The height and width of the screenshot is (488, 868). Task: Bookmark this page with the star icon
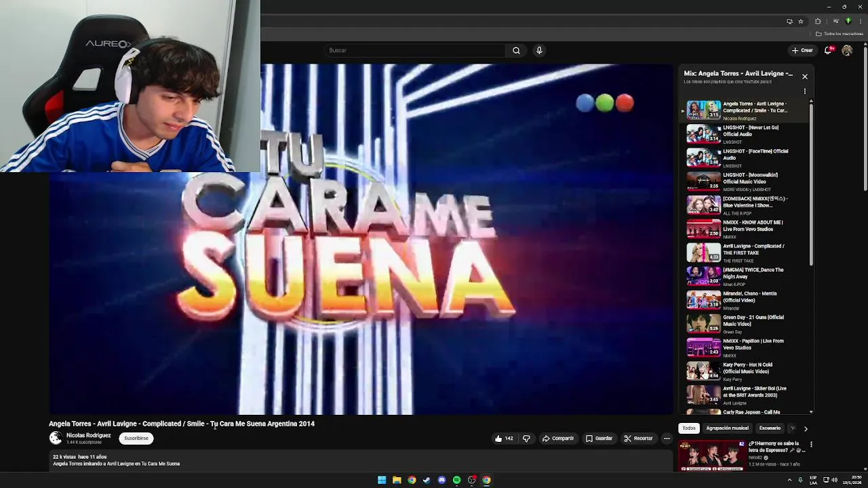point(800,21)
